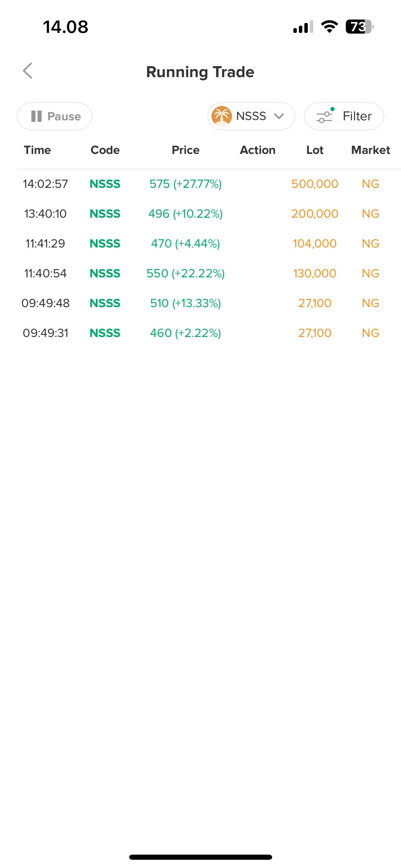
Task: Sort by the Price column header
Action: click(x=185, y=150)
